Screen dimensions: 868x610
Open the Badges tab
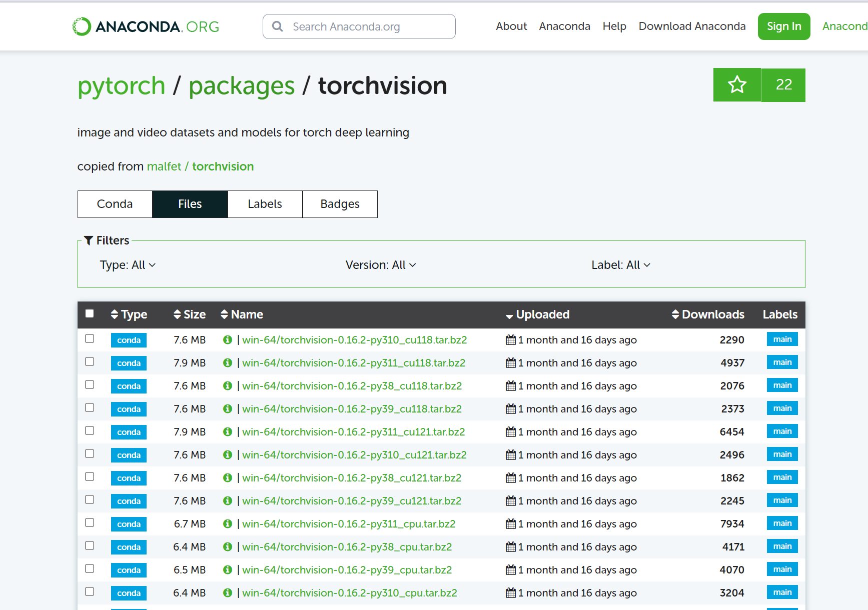(340, 204)
